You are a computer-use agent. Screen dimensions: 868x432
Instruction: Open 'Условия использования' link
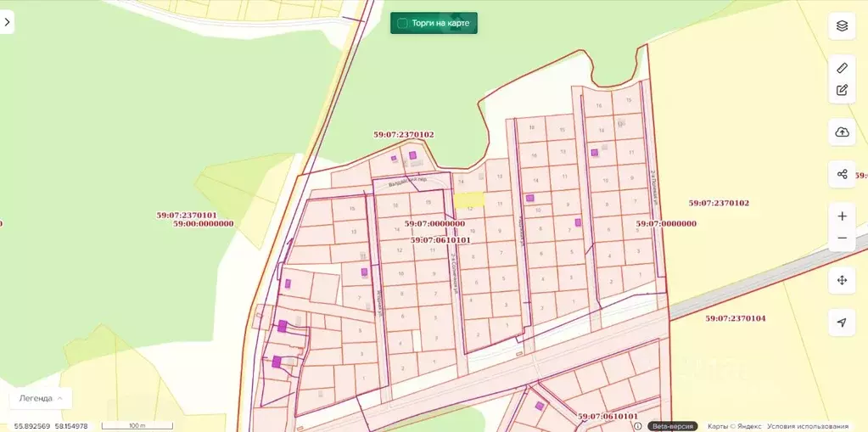pos(809,426)
